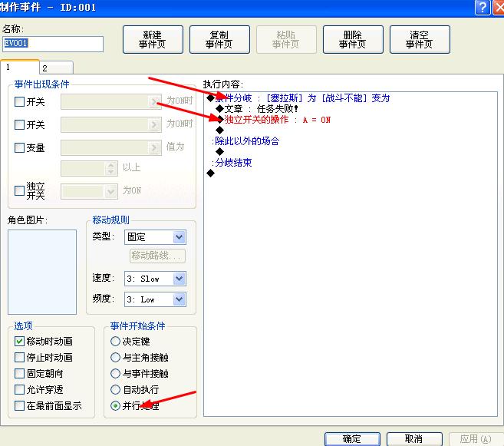Click the help question-mark icon in title bar
The image size is (504, 446).
tap(483, 7)
